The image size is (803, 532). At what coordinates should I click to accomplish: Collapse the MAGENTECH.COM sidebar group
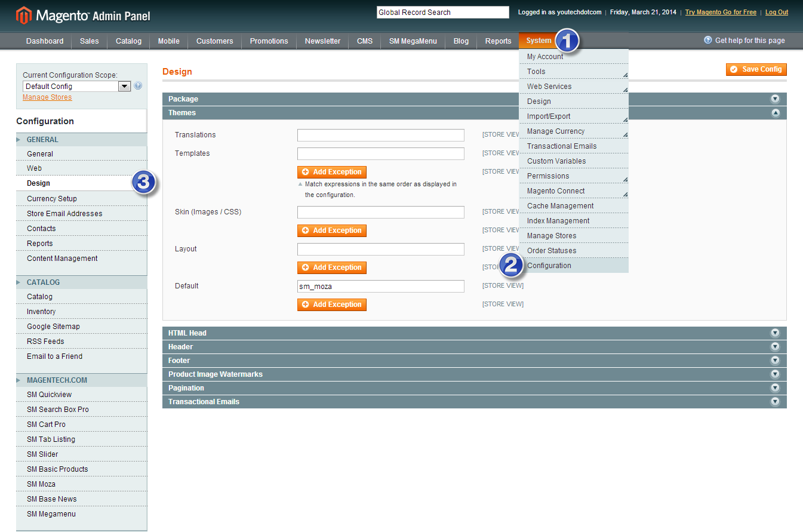[81, 380]
